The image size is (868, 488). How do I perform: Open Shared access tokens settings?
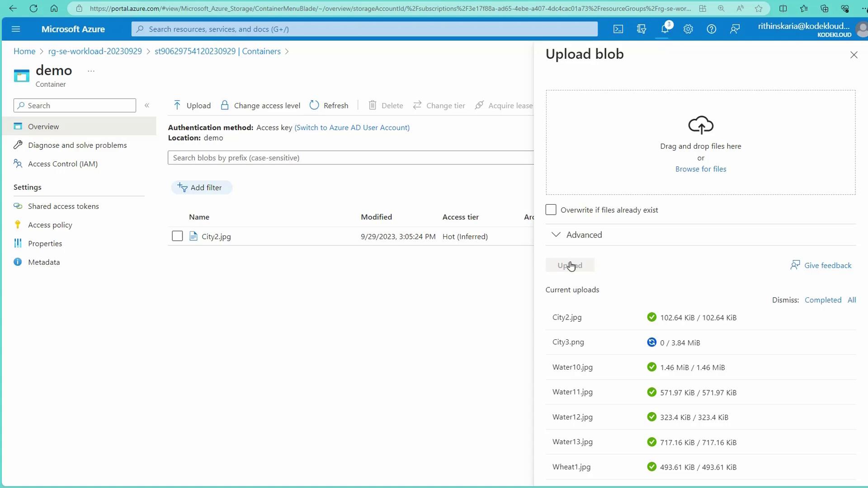63,206
